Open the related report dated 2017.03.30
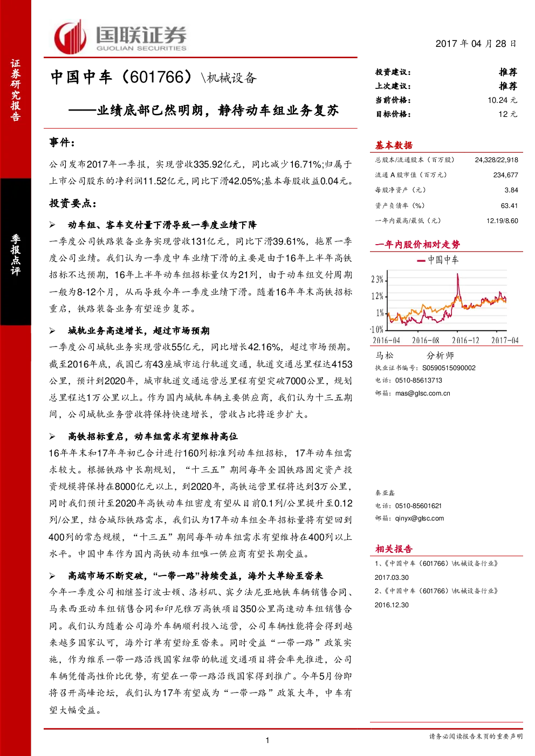The height and width of the screenshot is (756, 535). (436, 570)
